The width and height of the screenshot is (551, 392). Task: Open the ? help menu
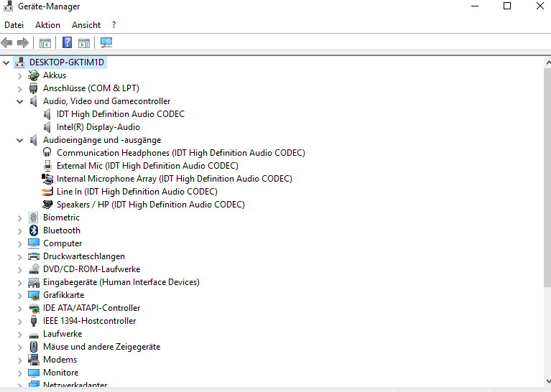coord(114,25)
